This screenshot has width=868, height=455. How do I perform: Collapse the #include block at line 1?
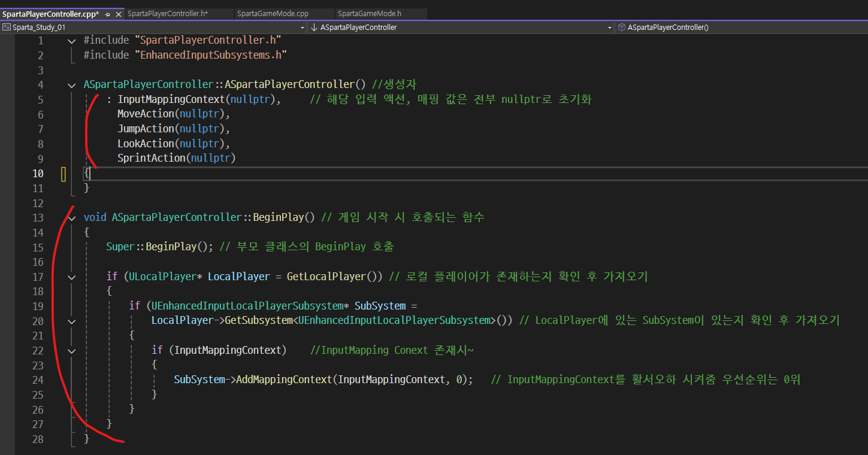72,41
